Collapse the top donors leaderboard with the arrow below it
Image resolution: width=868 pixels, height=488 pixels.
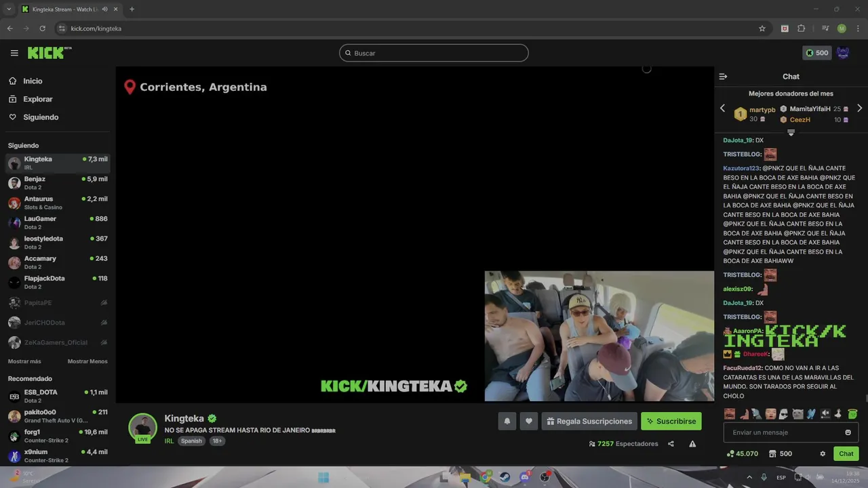click(x=791, y=132)
